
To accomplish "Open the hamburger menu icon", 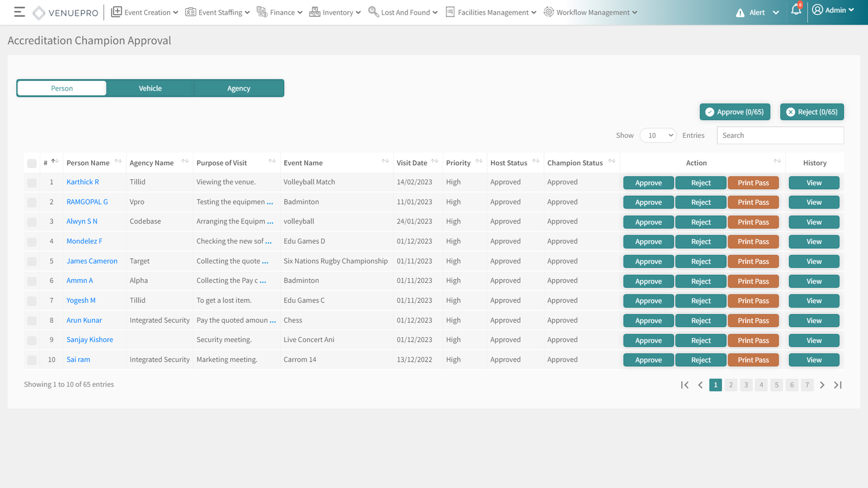I will coord(20,12).
